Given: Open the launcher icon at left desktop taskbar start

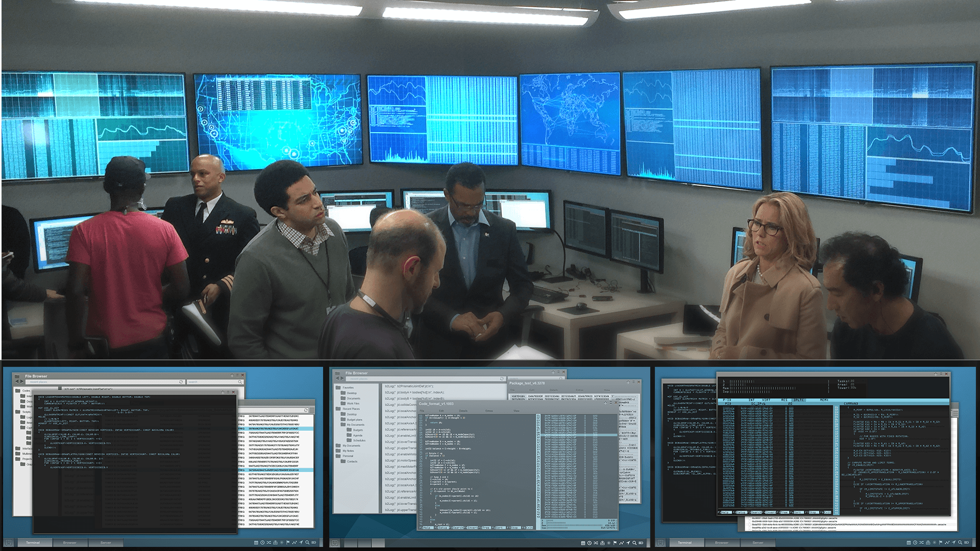Looking at the screenshot, I should point(9,542).
